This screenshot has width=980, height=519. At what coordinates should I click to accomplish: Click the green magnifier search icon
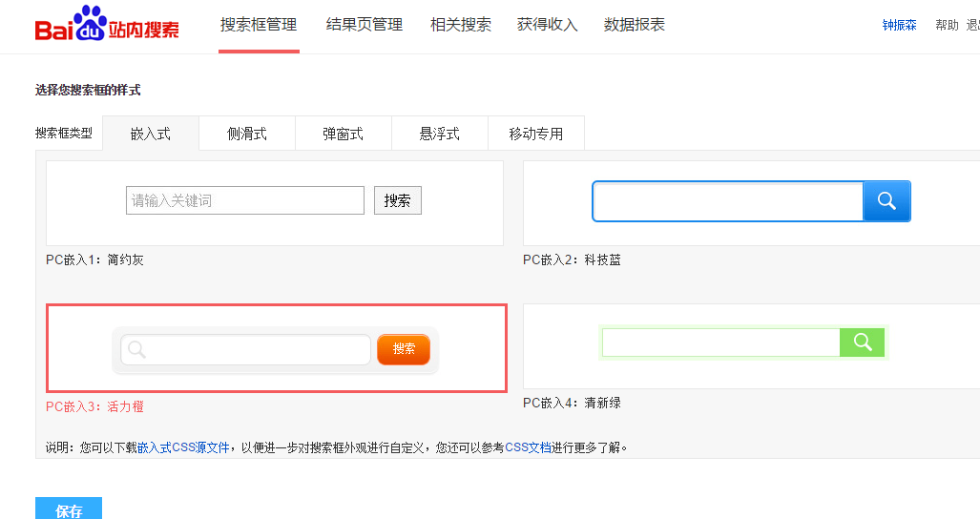863,343
